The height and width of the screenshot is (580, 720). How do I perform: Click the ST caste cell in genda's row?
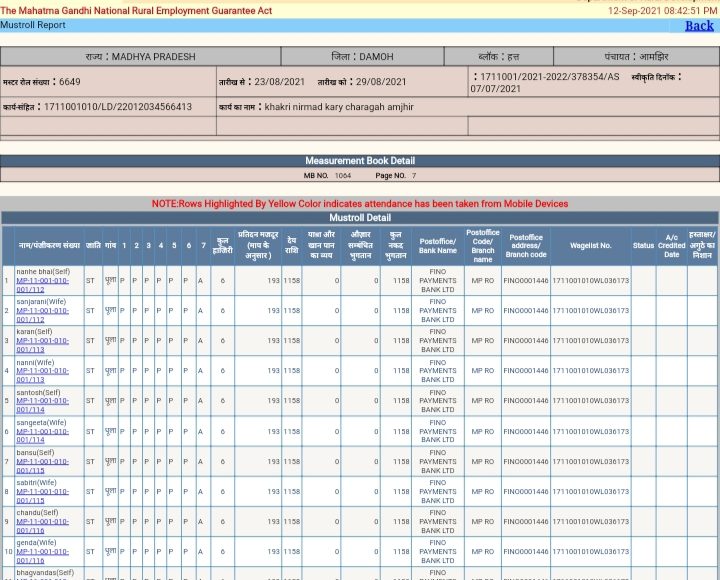pyautogui.click(x=90, y=552)
